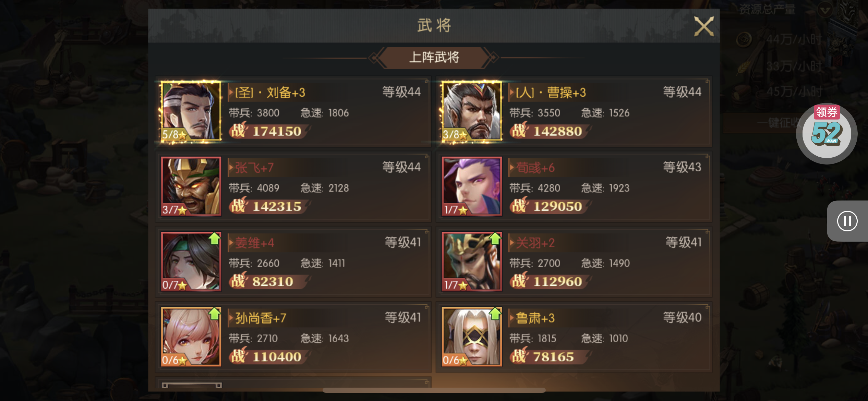Tap green upgrade arrow on 鲁肃 portrait
Image resolution: width=868 pixels, height=401 pixels.
[495, 313]
